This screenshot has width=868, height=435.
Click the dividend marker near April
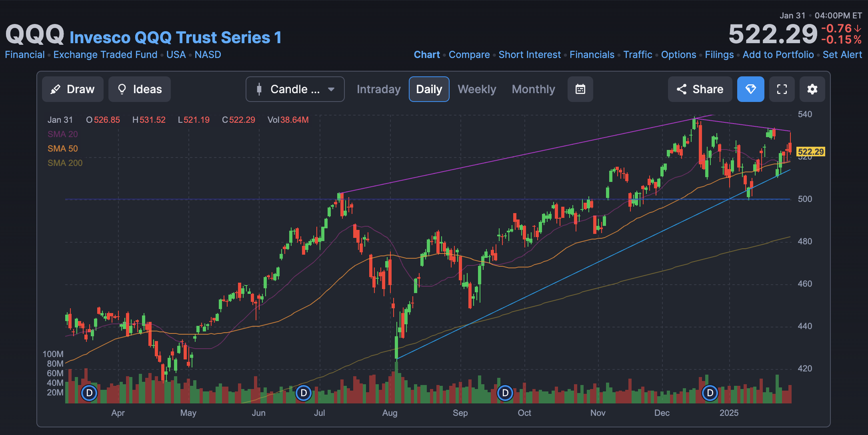pos(89,393)
